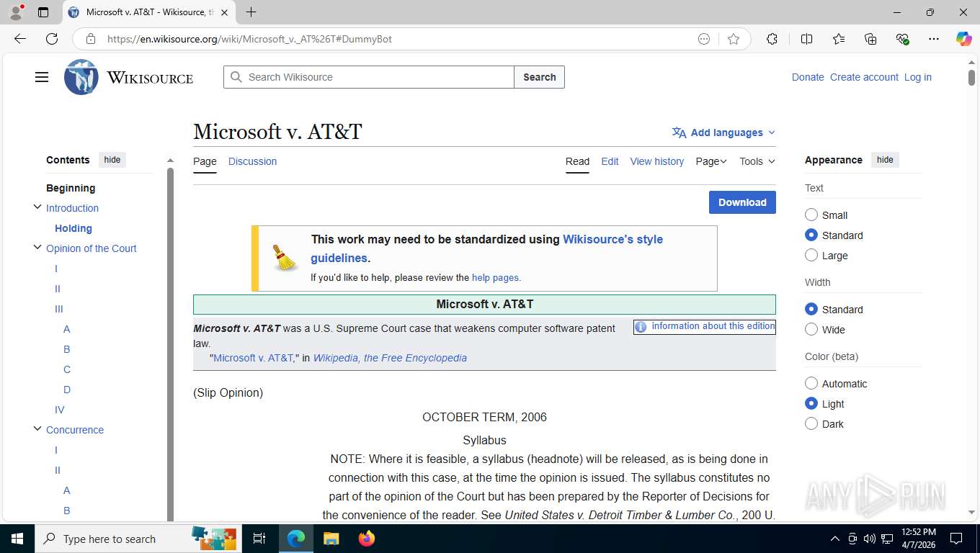Close the Microsoft v. AT&T tab
Viewport: 980px width, 553px height.
pyautogui.click(x=225, y=12)
